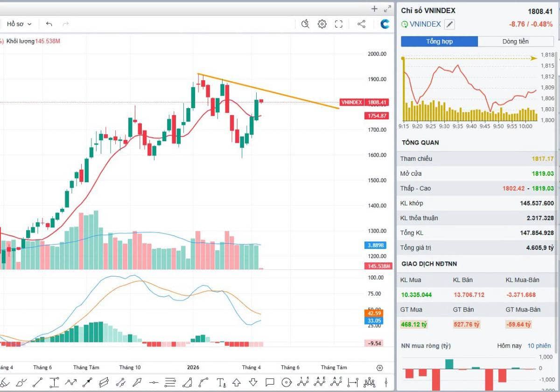Select the Elliott wave A-E pattern tool
560x392 pixels.
click(320, 382)
